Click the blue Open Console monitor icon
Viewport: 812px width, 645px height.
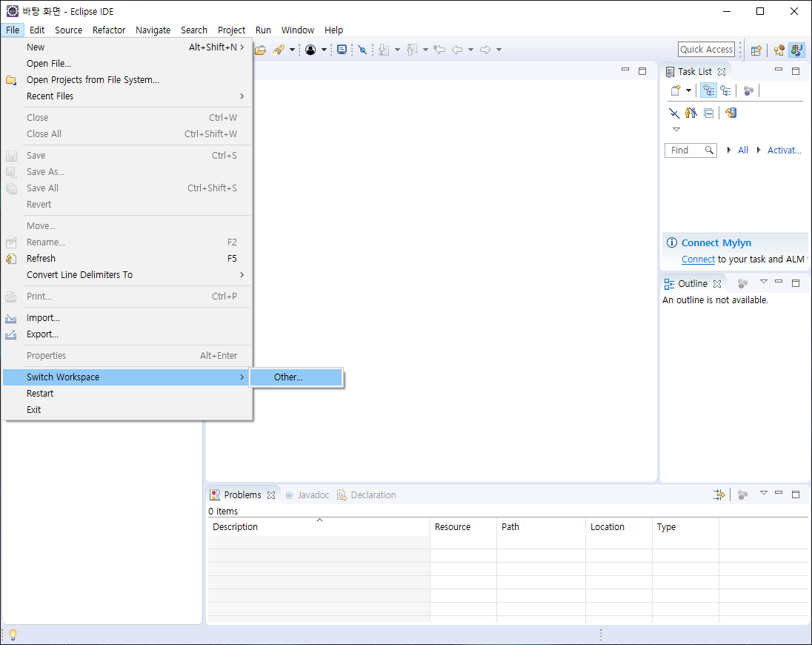pos(342,50)
